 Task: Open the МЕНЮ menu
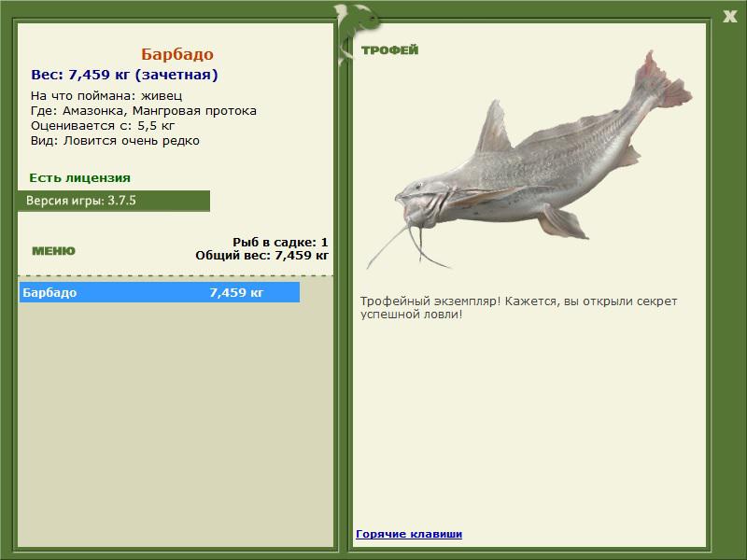pos(53,251)
